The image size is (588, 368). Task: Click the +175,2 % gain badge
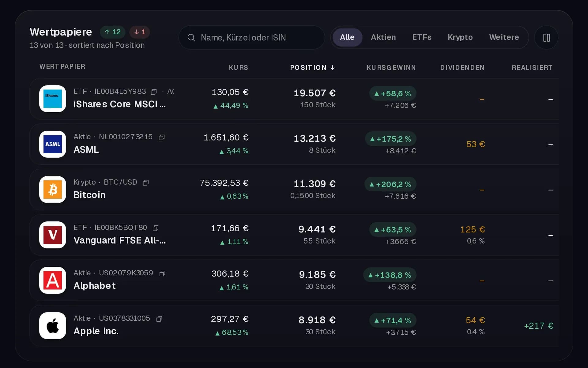390,139
